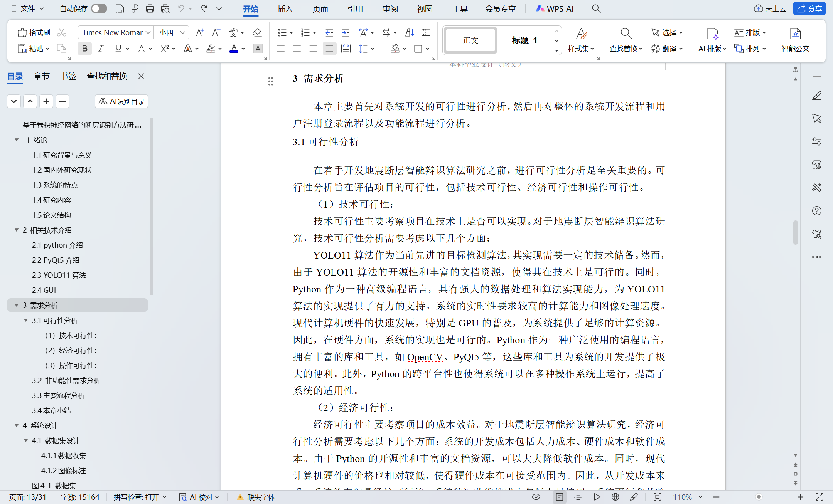Decrease paragraph indent

pos(329,32)
